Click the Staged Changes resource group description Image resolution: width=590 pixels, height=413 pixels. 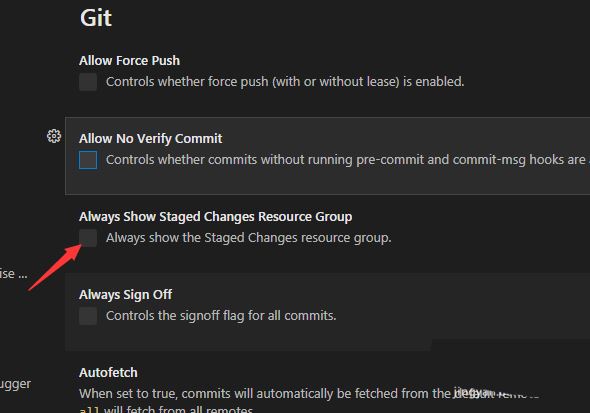click(x=249, y=238)
